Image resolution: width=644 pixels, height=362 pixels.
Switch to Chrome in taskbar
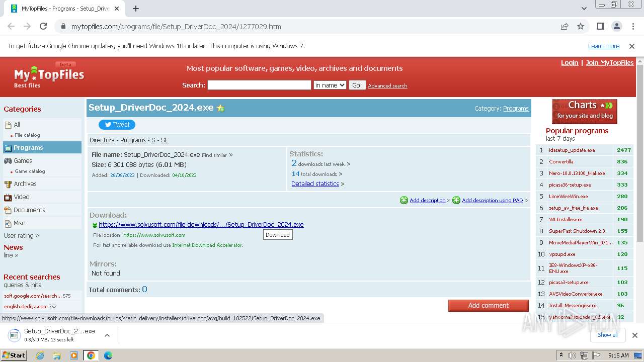[91, 355]
